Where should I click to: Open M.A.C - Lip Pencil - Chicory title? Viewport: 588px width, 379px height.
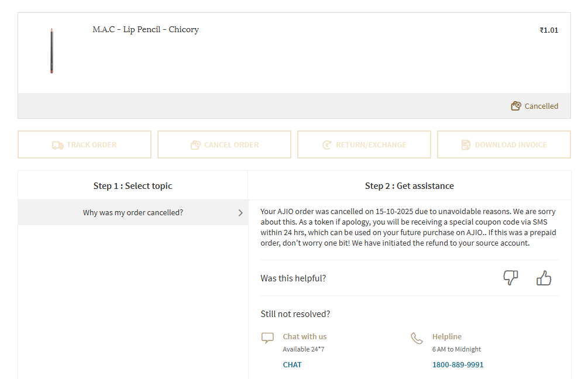click(146, 30)
